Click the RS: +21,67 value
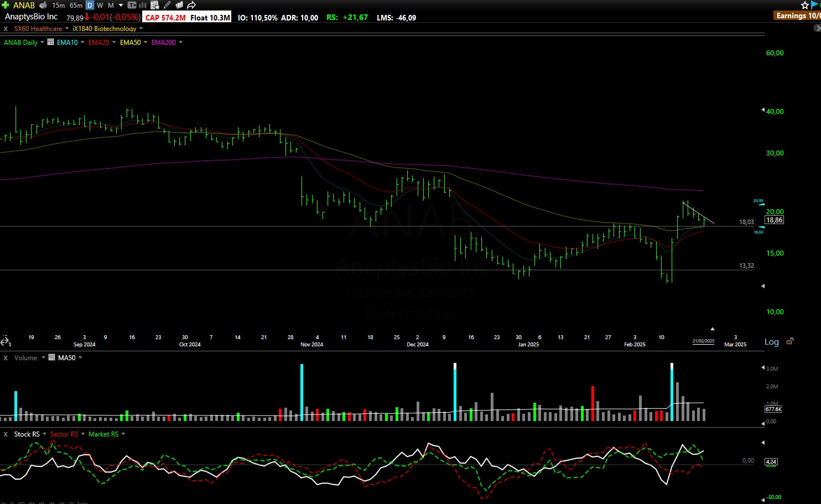This screenshot has width=821, height=504. [347, 17]
